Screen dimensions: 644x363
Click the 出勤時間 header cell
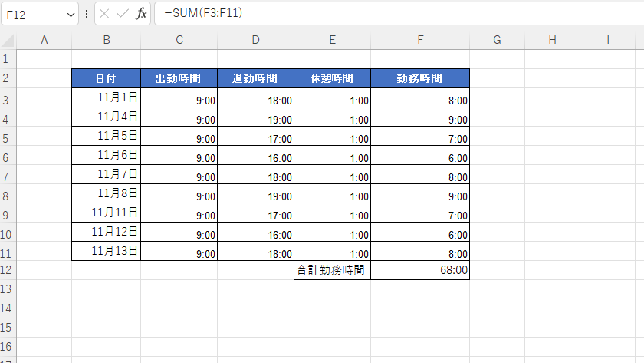(x=179, y=78)
